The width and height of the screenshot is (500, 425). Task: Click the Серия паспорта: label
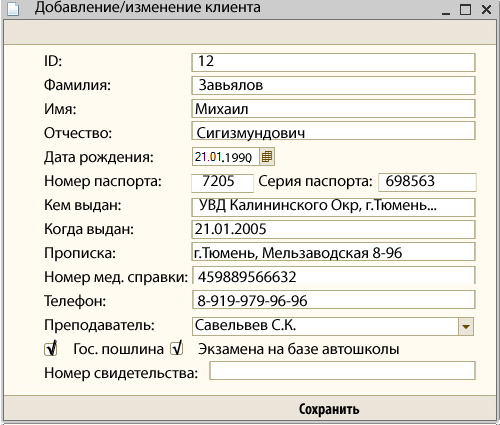[315, 181]
